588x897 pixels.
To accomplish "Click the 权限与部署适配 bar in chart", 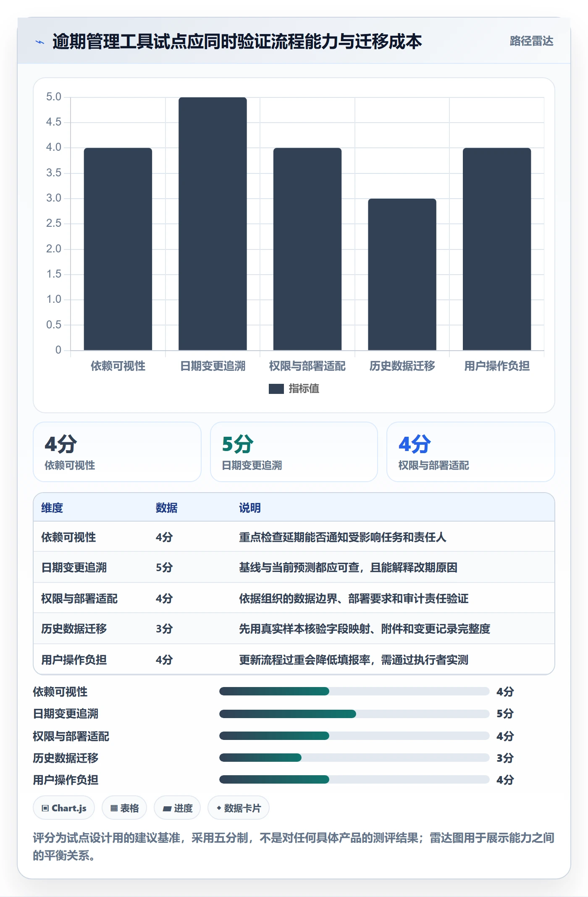I will point(307,249).
